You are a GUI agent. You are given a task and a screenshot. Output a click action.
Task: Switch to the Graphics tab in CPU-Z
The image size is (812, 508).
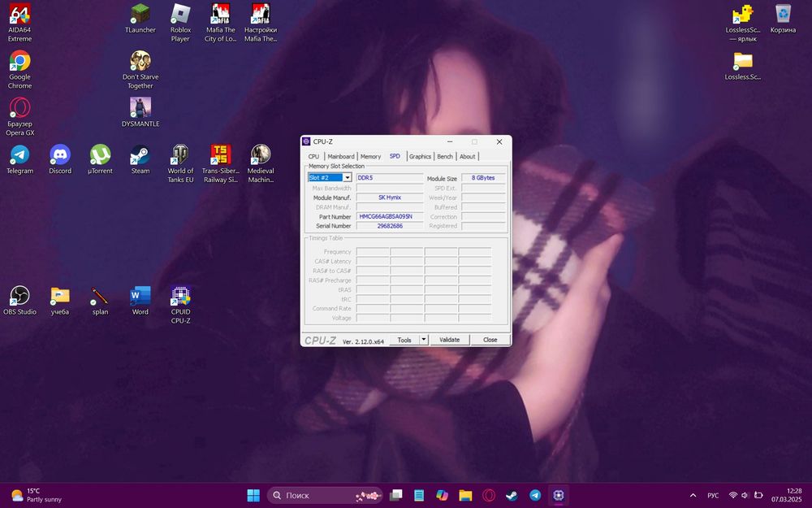pos(420,157)
